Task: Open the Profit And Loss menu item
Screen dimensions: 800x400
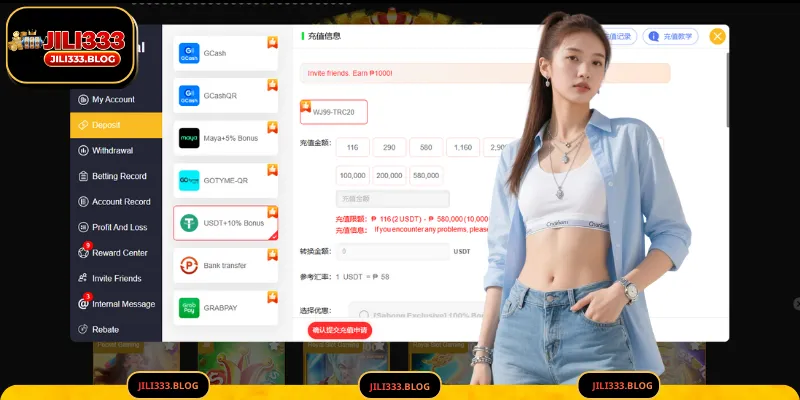Action: 116,227
